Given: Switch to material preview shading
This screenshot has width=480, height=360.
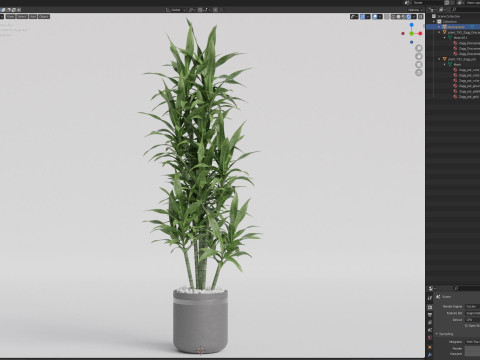Looking at the screenshot, I should pyautogui.click(x=403, y=17).
